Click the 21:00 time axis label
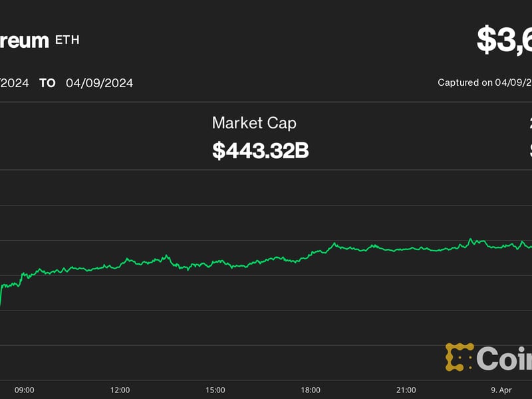This screenshot has width=532, height=399. coord(406,390)
